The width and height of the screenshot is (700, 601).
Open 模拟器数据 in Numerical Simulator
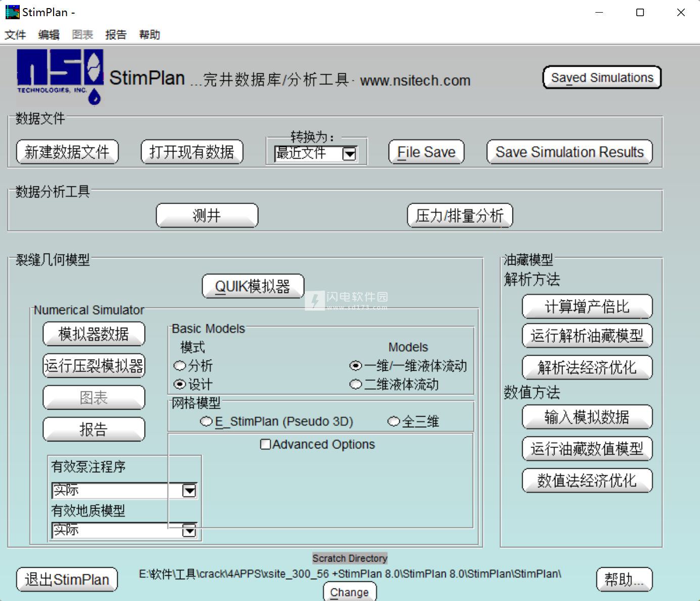click(x=94, y=334)
